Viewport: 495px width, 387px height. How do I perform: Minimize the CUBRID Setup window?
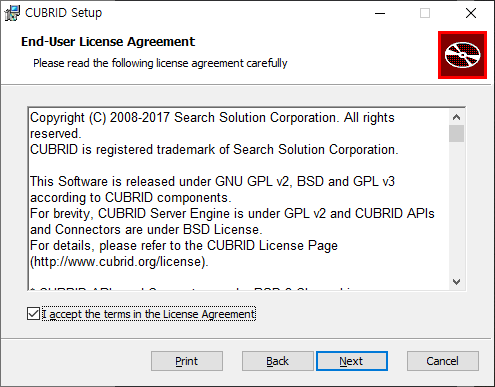point(380,13)
